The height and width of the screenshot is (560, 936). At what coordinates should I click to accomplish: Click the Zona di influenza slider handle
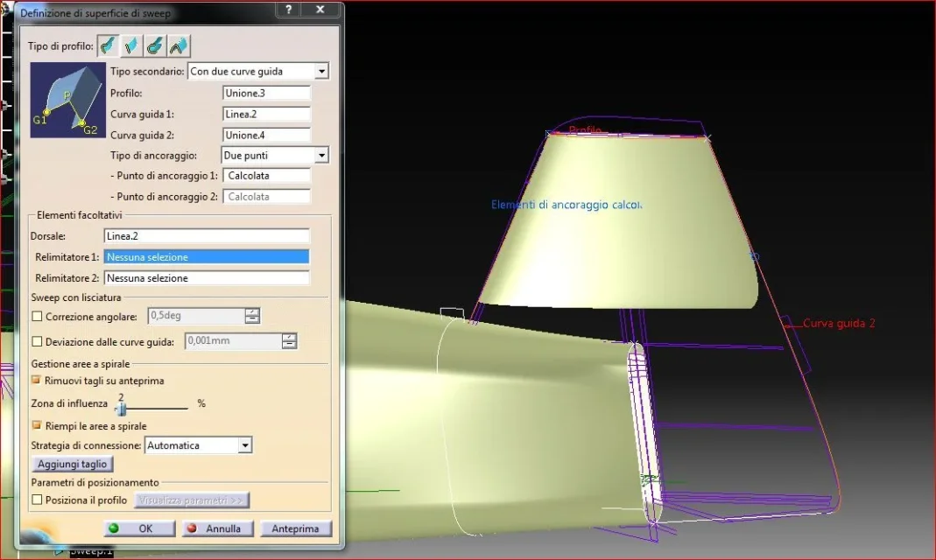point(122,409)
